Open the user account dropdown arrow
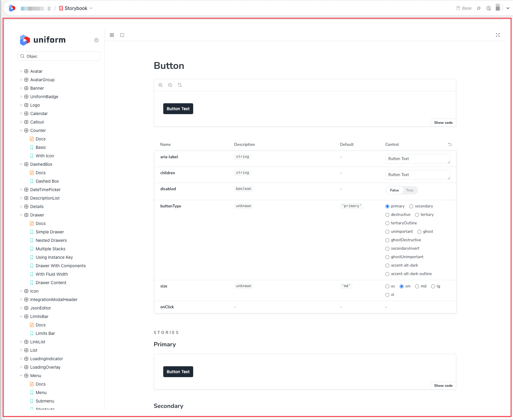 click(x=508, y=8)
